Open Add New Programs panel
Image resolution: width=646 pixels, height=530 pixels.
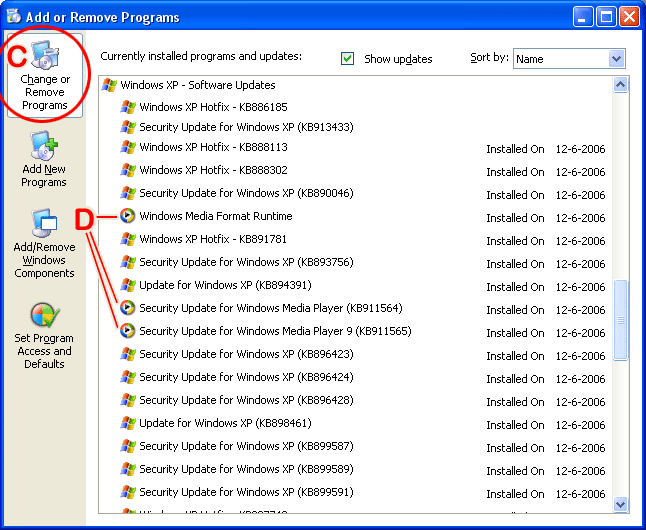pos(44,159)
